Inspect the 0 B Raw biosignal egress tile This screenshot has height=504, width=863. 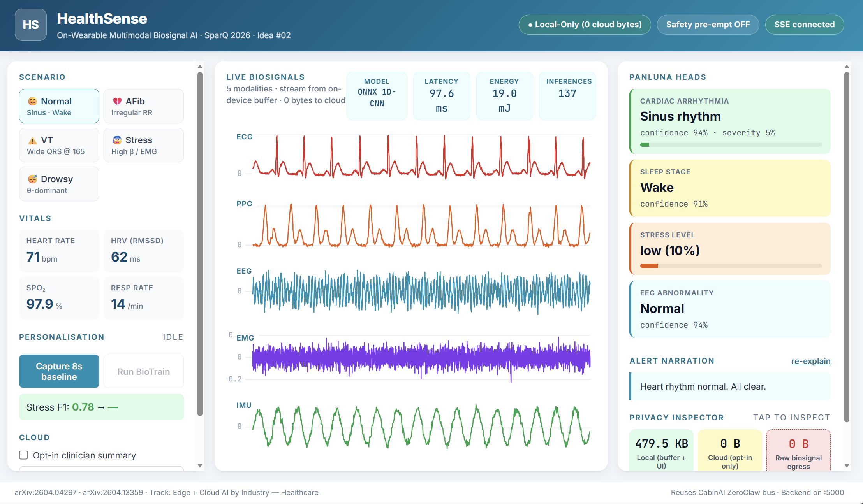pyautogui.click(x=798, y=450)
